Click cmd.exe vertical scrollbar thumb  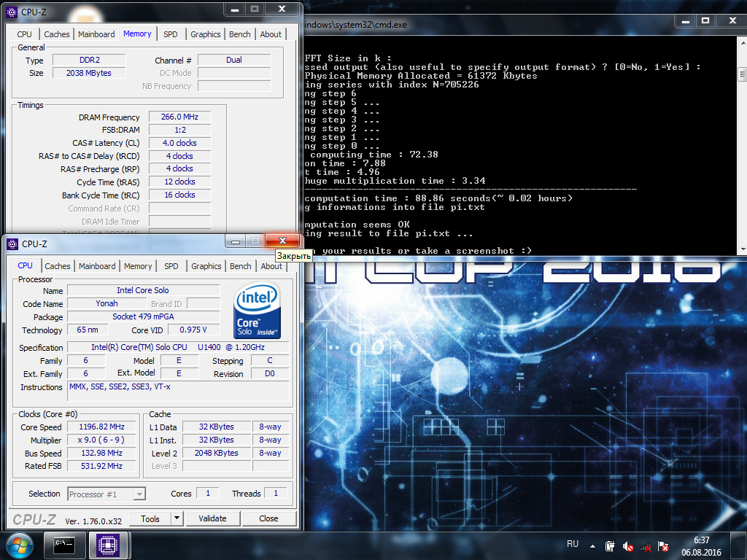click(x=742, y=74)
